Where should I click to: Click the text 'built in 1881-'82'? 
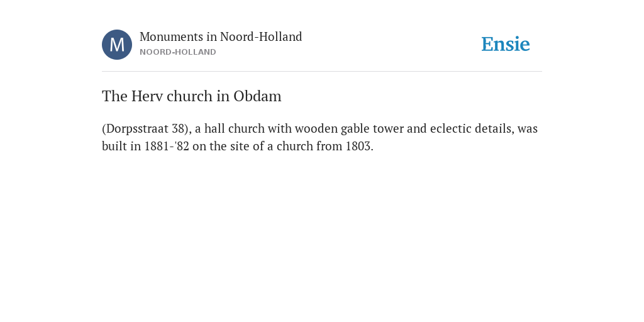145,146
